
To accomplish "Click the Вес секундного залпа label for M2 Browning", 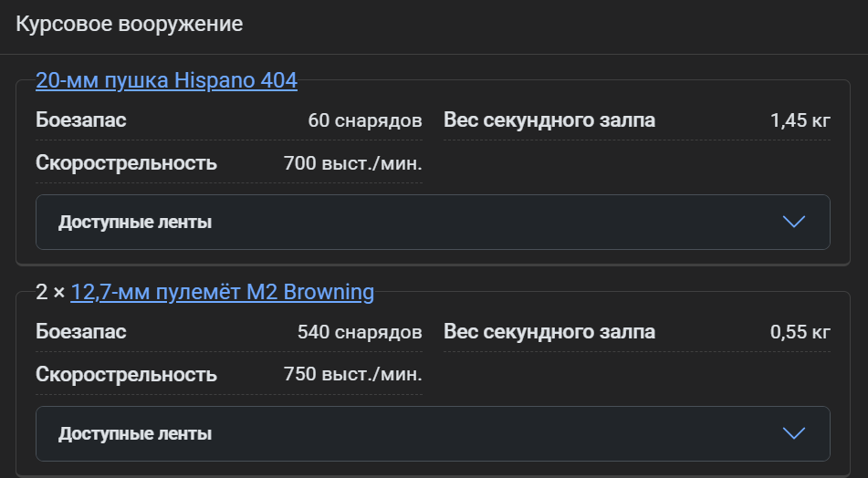I will tap(549, 332).
